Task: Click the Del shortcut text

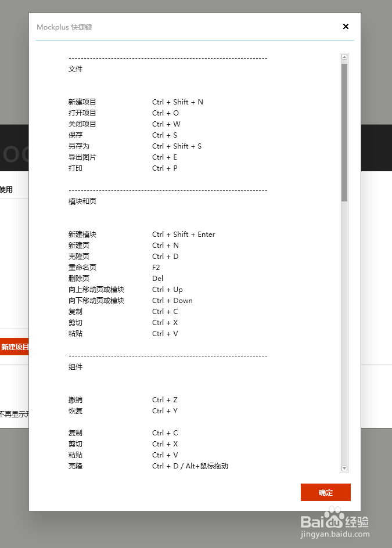Action: click(158, 279)
